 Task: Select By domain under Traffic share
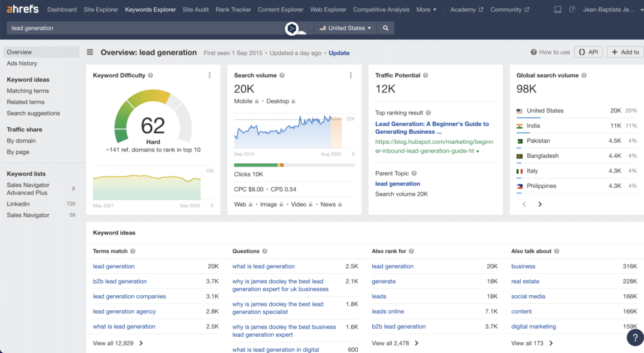click(x=21, y=140)
